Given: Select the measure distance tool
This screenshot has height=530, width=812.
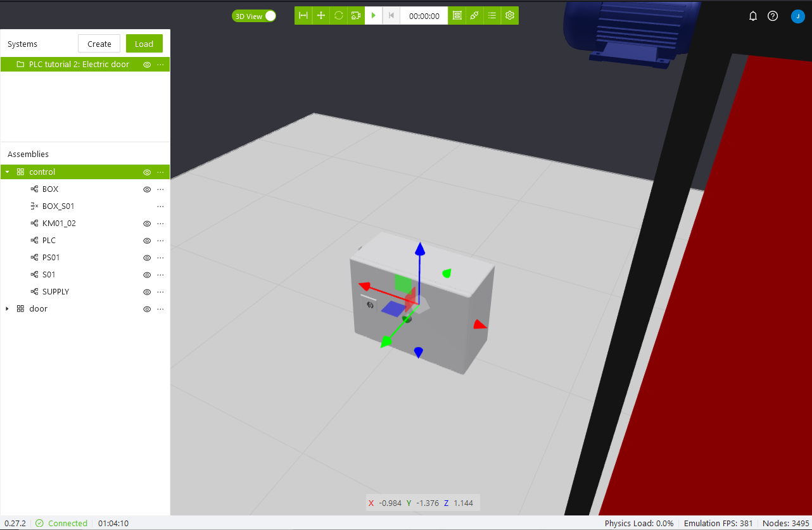Looking at the screenshot, I should tap(303, 16).
